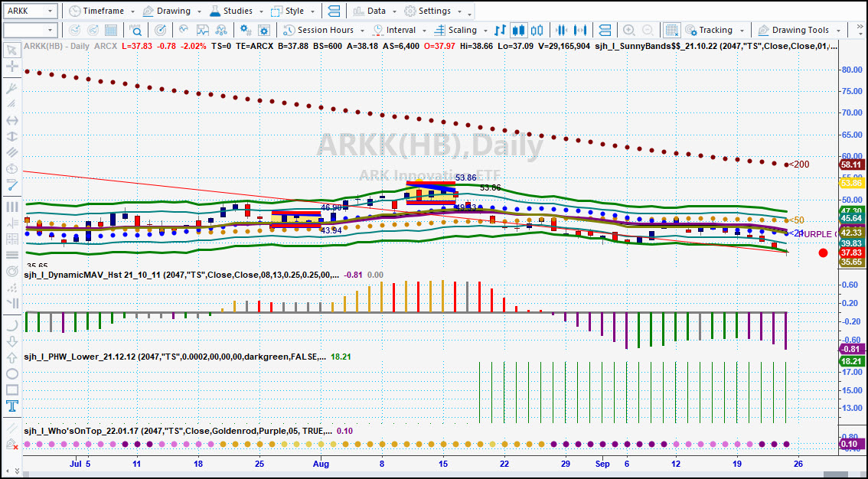This screenshot has height=479, width=868.
Task: Open the ARKK symbol dropdown
Action: pos(50,11)
